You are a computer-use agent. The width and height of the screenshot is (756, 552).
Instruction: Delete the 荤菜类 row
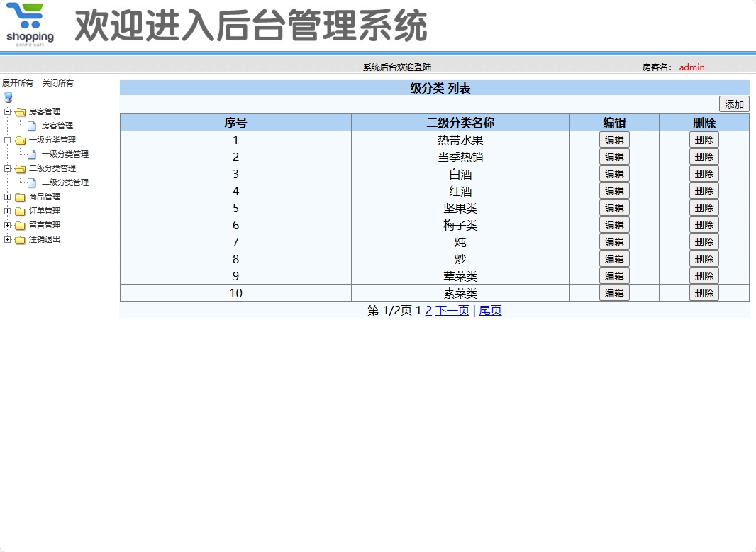point(704,276)
